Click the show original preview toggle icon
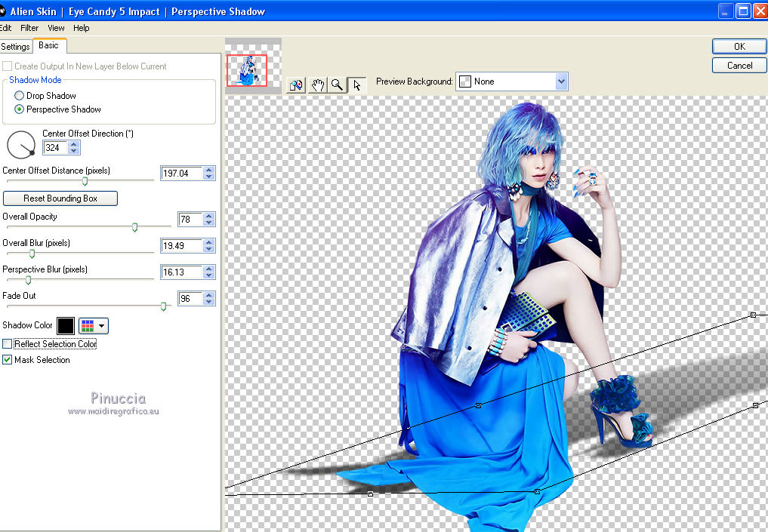Image resolution: width=768 pixels, height=532 pixels. click(x=296, y=85)
